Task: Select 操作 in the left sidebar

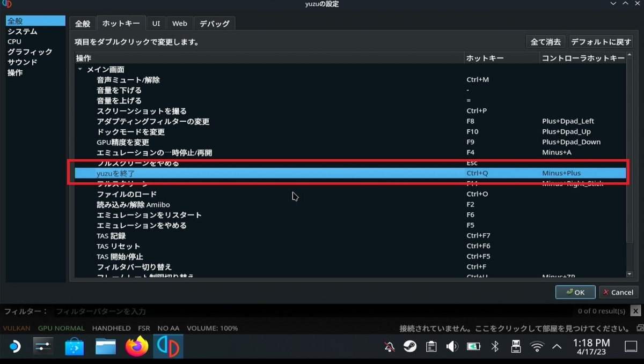Action: click(x=35, y=73)
